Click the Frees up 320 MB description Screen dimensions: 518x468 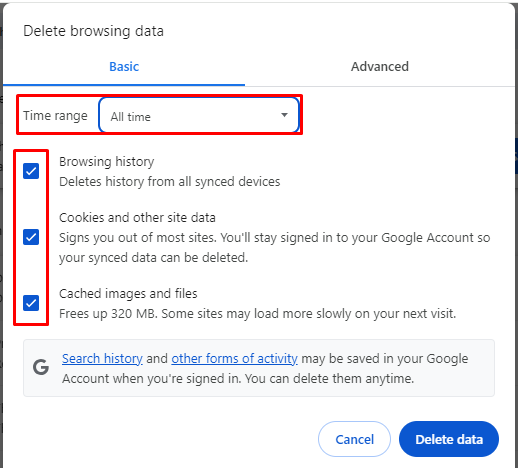pyautogui.click(x=257, y=314)
